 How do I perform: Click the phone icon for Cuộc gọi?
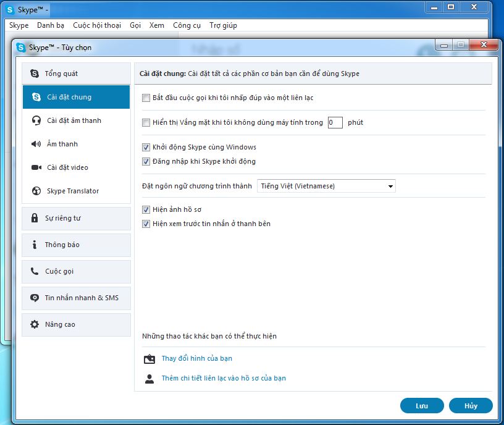(34, 271)
